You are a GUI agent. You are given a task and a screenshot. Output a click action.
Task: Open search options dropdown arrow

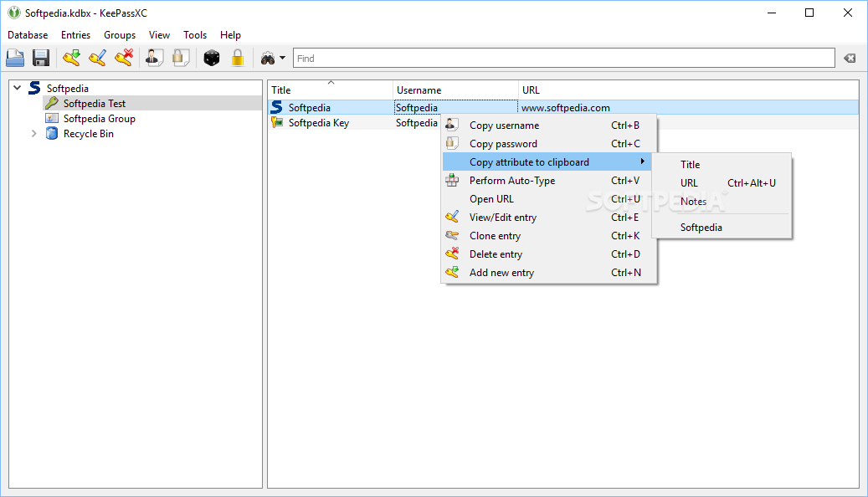[282, 58]
